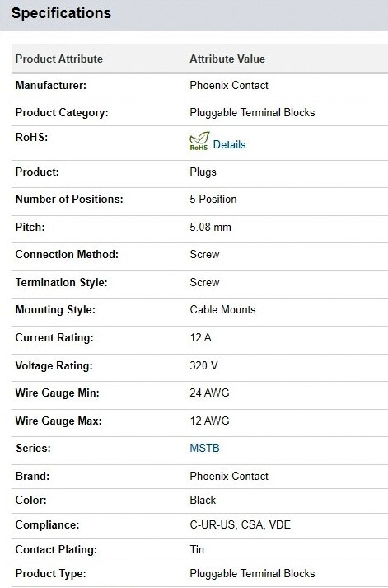Select the 5.08 mm pitch value
This screenshot has height=588, width=388.
(210, 228)
